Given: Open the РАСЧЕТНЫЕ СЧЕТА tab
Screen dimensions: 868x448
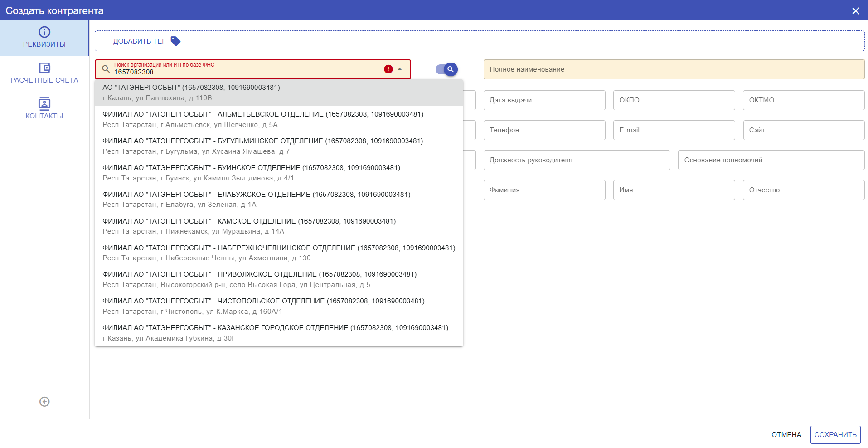Looking at the screenshot, I should (44, 73).
